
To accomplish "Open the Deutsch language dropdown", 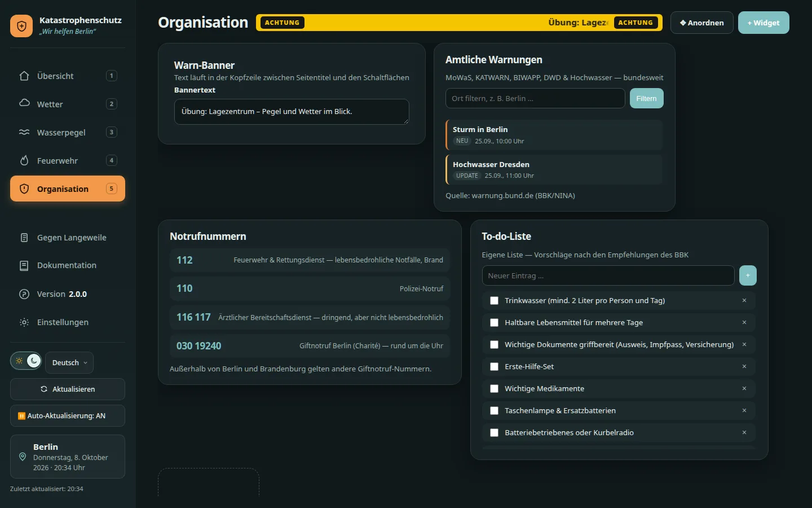I will (69, 362).
